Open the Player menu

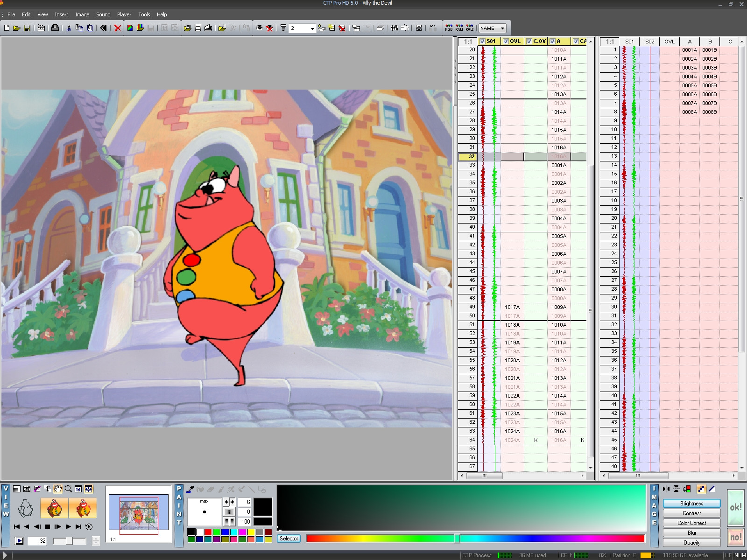coord(124,14)
